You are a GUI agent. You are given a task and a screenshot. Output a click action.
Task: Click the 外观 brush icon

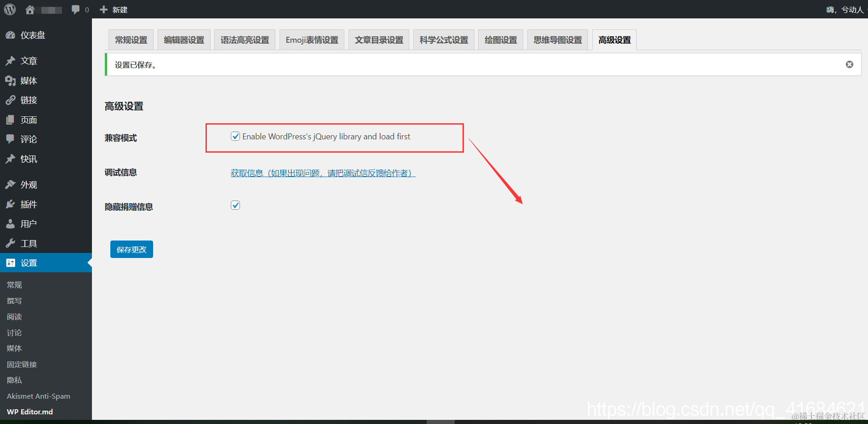click(11, 185)
